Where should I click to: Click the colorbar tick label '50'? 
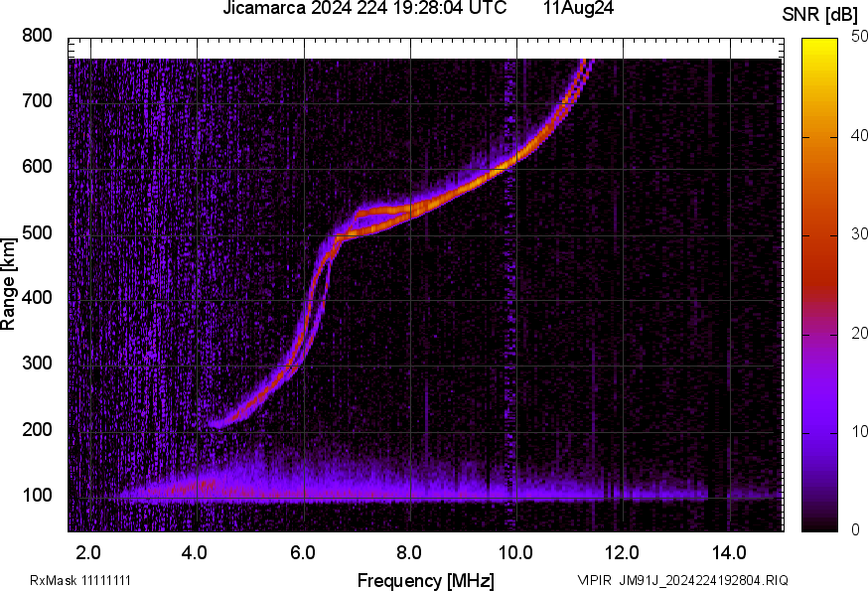[x=859, y=37]
